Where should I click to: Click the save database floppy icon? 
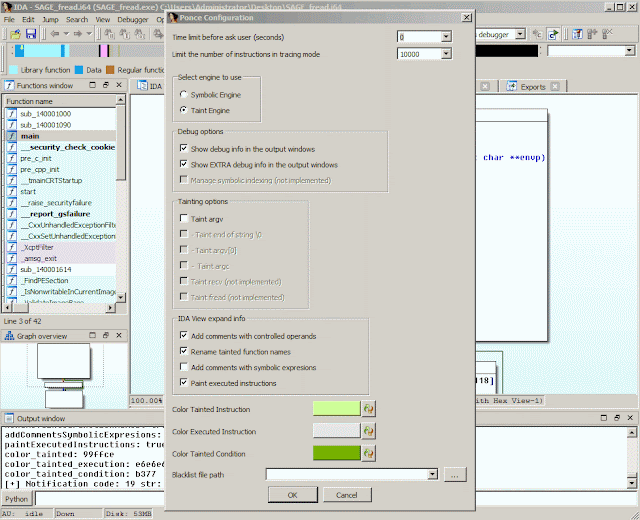[31, 34]
